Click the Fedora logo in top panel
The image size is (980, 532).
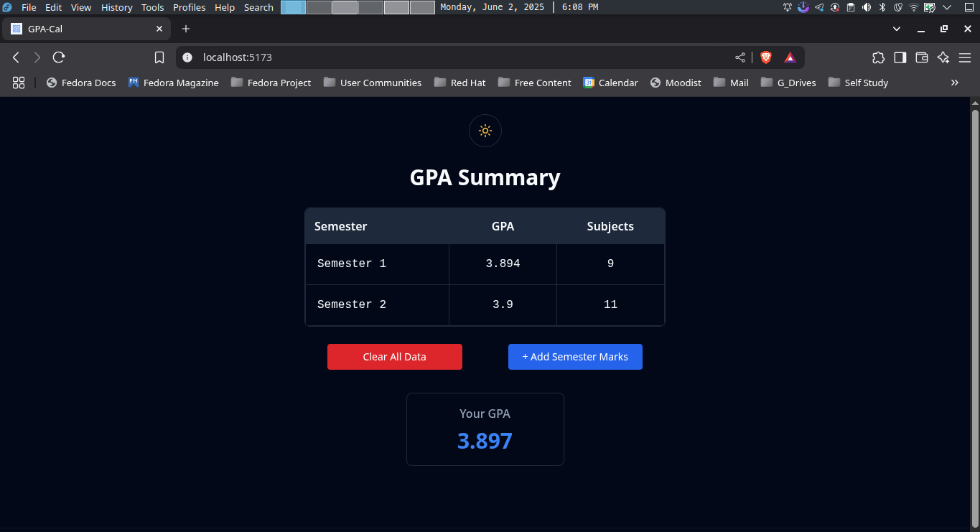(x=7, y=7)
